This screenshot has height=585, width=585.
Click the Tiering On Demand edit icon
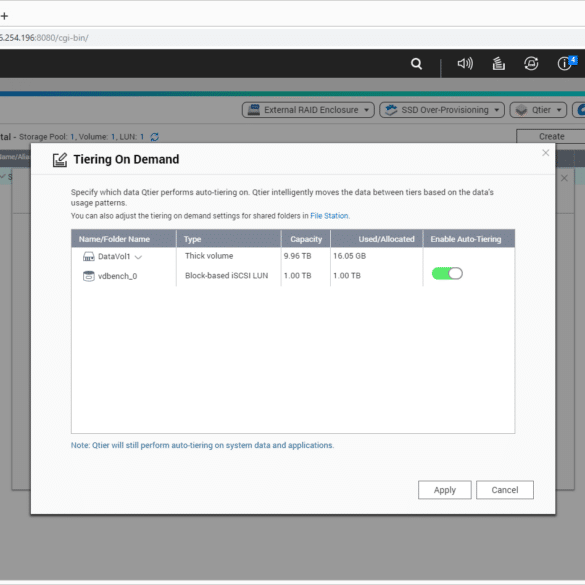point(60,160)
